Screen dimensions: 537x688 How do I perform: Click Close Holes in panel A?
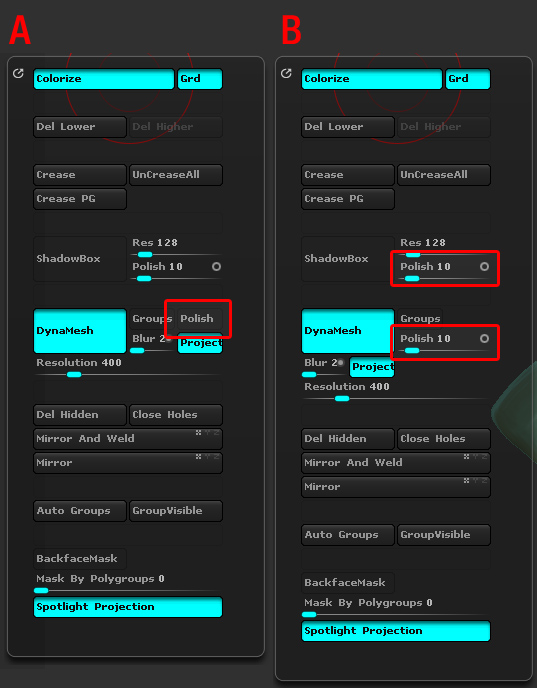tap(176, 415)
